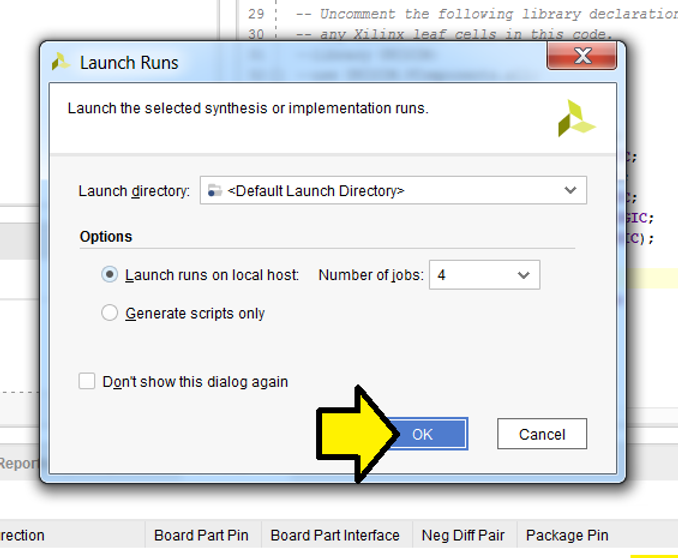Click the Cancel button

(542, 434)
